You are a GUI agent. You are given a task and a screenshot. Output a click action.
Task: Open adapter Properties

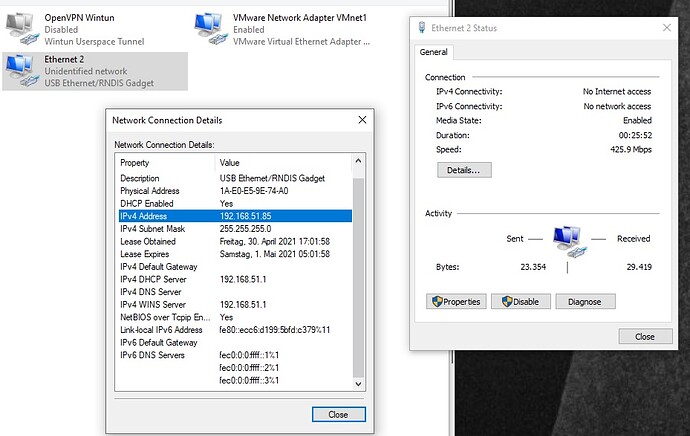point(456,302)
